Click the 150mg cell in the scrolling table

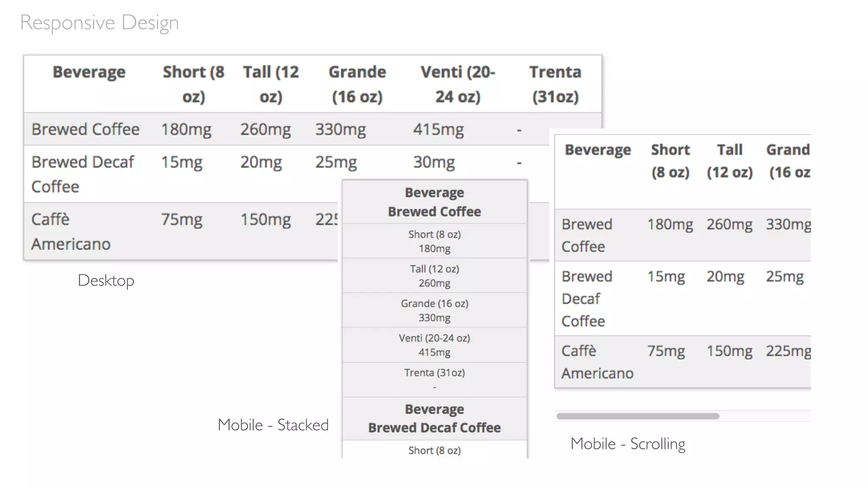(x=729, y=351)
